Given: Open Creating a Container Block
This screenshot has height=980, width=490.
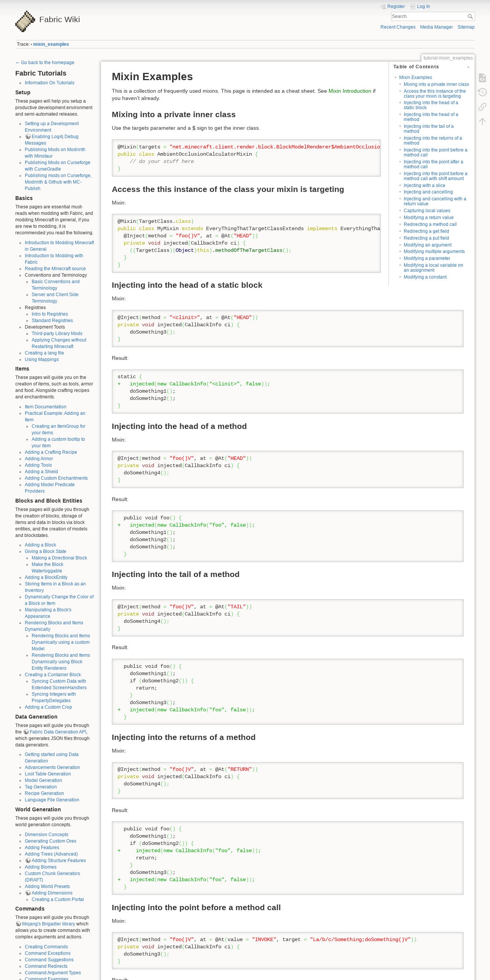Looking at the screenshot, I should (53, 675).
